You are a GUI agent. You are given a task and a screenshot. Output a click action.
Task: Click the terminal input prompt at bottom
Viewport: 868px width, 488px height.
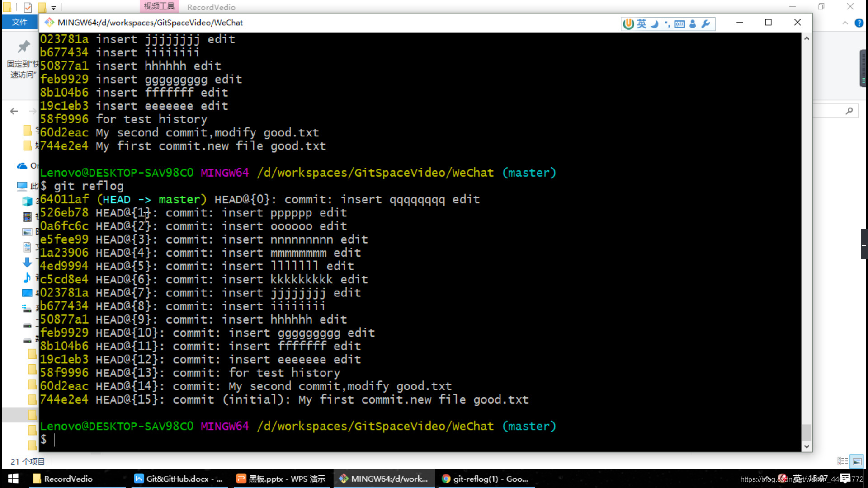coord(54,440)
